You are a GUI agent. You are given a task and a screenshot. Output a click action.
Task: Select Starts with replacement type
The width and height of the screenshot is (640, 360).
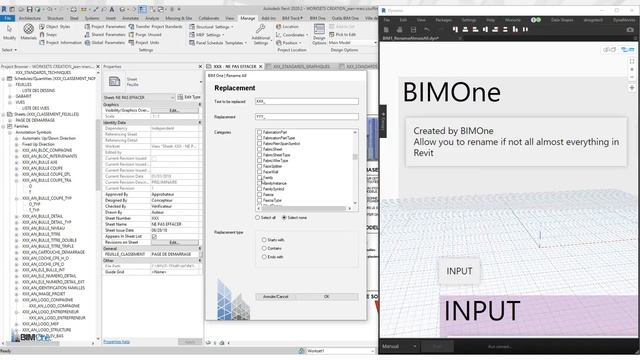(264, 240)
